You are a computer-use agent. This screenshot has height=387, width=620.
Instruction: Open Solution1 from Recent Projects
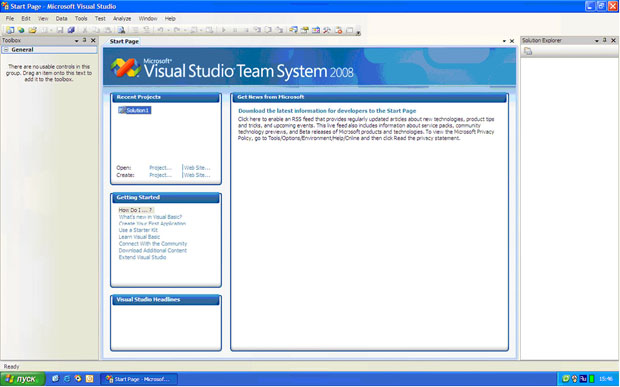click(134, 110)
